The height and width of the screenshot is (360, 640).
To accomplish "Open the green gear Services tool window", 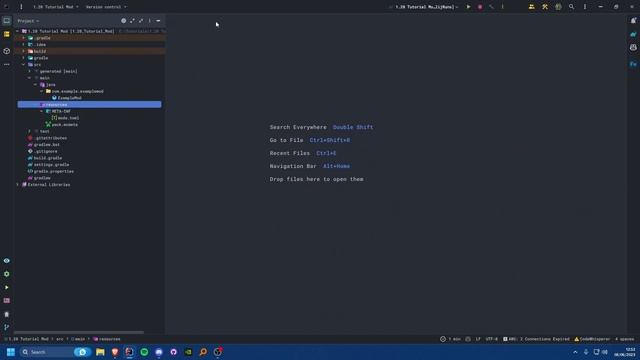I will (7, 274).
